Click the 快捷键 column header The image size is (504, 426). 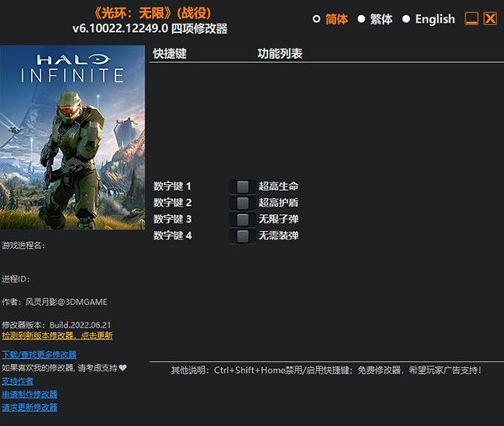(x=170, y=54)
